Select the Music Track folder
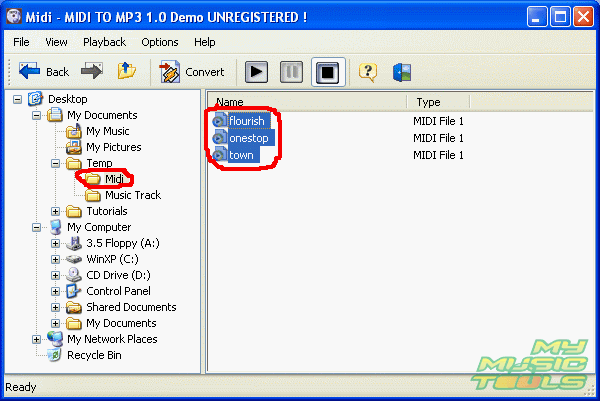The image size is (600, 401). tap(133, 195)
